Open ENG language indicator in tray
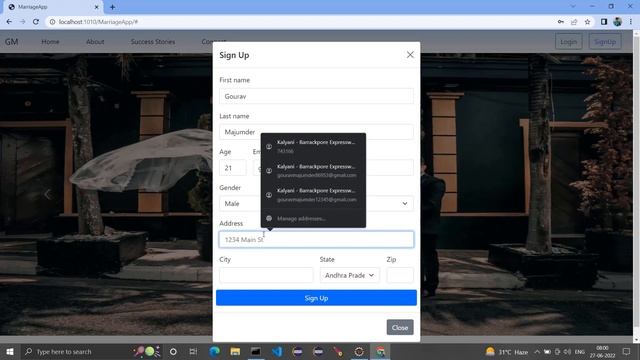 point(580,351)
